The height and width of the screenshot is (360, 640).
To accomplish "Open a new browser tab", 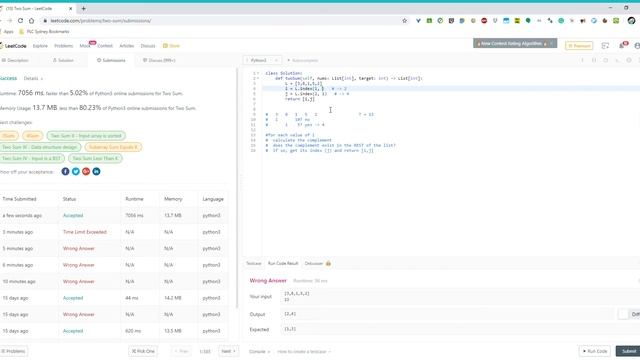I will click(x=83, y=8).
